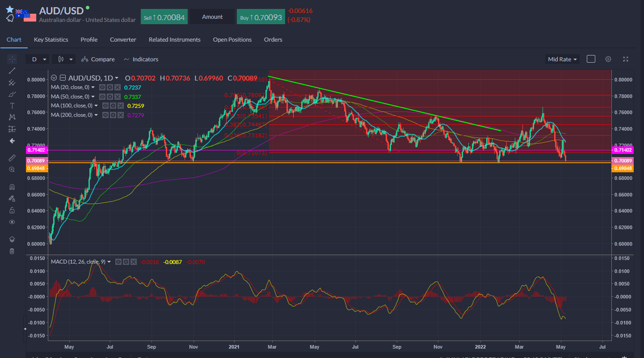
Task: Enter fullscreen chart mode
Action: pos(626,59)
